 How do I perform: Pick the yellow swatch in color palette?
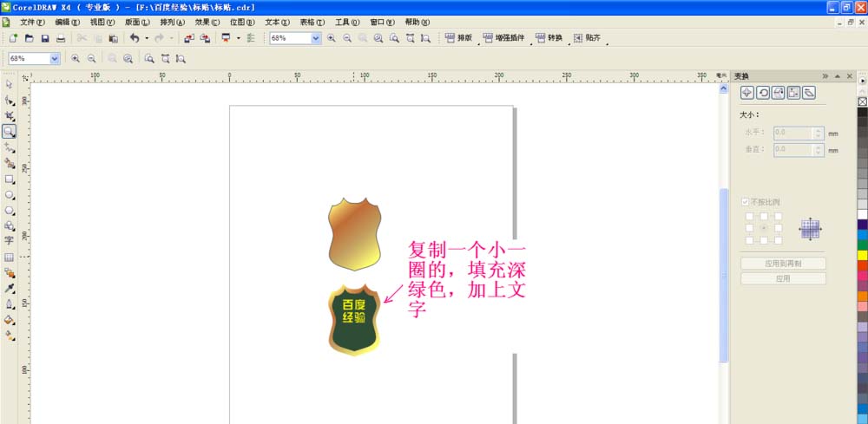click(x=863, y=255)
